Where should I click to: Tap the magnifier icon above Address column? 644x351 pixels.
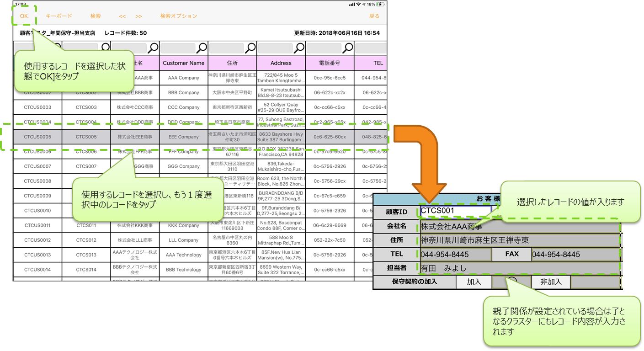pyautogui.click(x=299, y=48)
